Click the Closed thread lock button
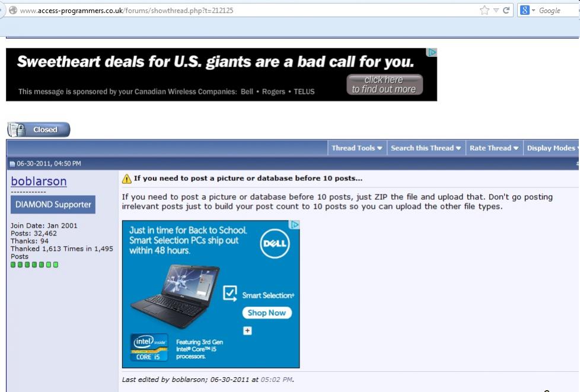Screen dimensions: 580x392 [x=39, y=129]
